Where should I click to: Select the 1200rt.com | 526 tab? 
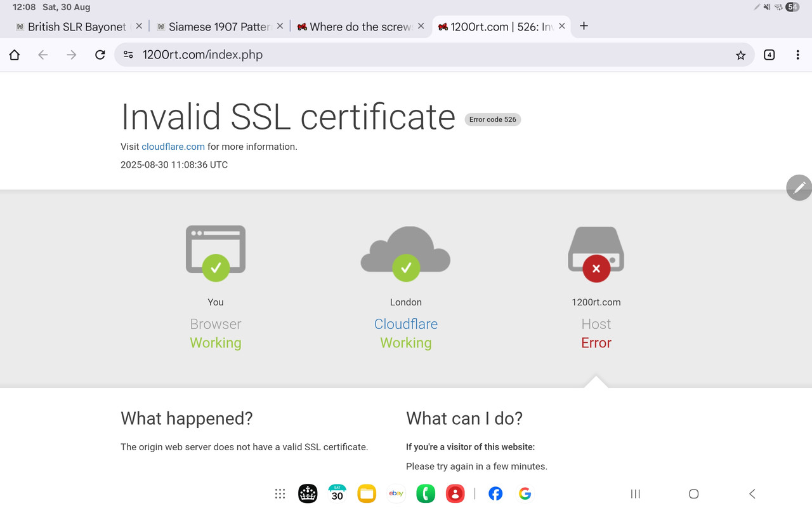tap(502, 27)
